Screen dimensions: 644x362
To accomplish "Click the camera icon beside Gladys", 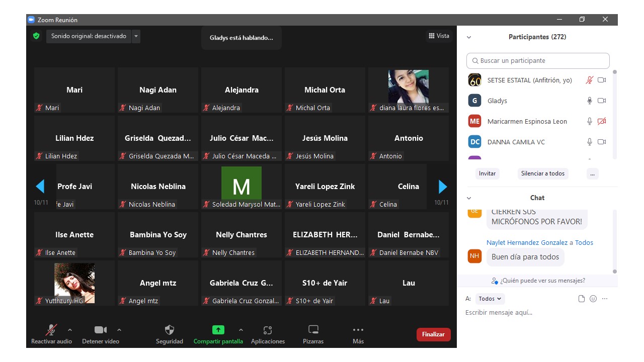I will point(602,101).
